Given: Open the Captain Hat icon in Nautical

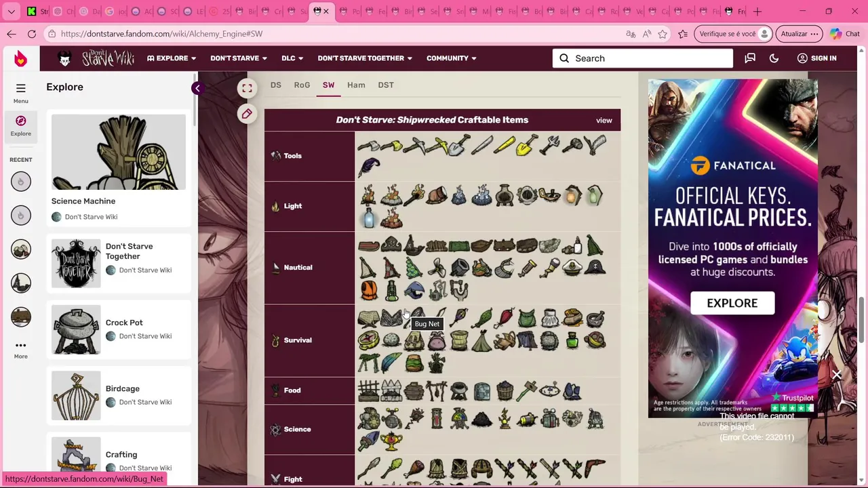Looking at the screenshot, I should (572, 268).
